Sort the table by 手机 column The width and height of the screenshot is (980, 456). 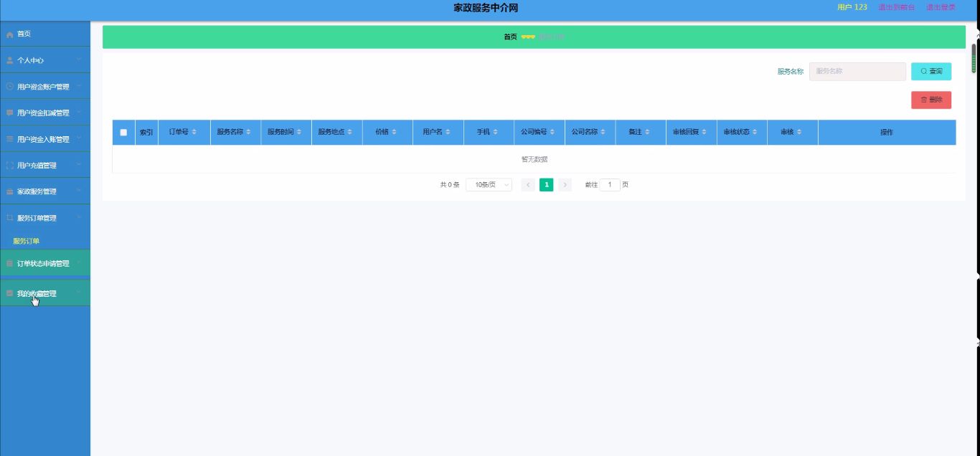[496, 132]
